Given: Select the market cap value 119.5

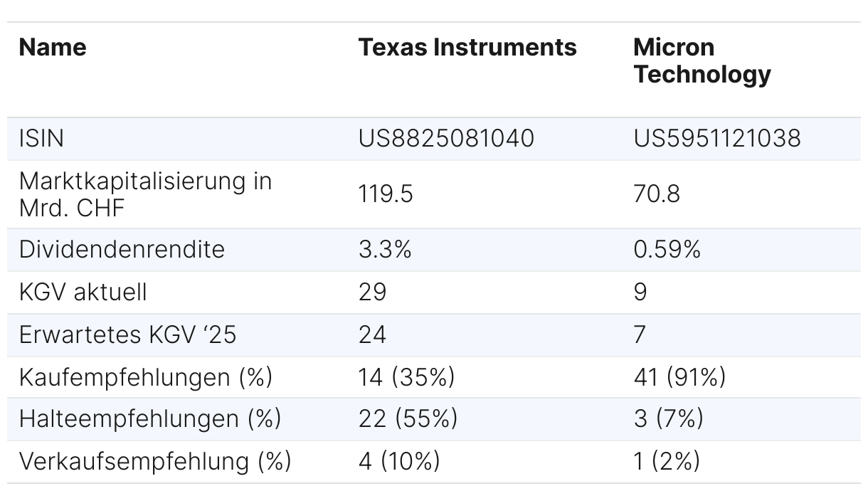Looking at the screenshot, I should (386, 194).
